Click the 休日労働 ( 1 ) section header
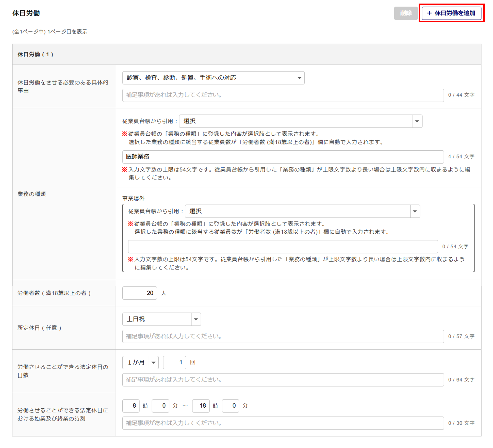Viewport: 493px width, 448px height. point(36,54)
